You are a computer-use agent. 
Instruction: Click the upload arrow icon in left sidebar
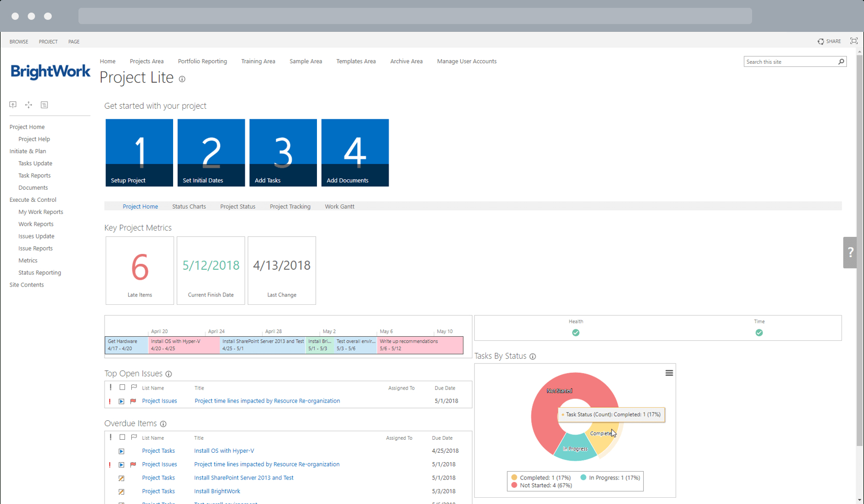(x=13, y=105)
